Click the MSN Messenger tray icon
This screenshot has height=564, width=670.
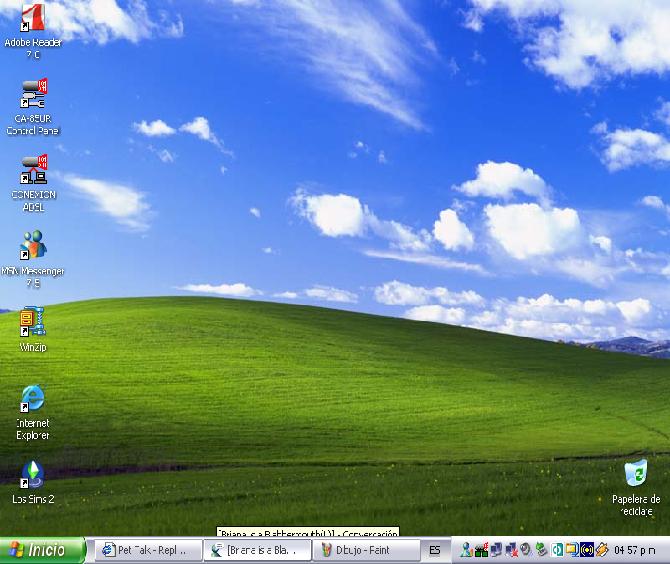466,550
